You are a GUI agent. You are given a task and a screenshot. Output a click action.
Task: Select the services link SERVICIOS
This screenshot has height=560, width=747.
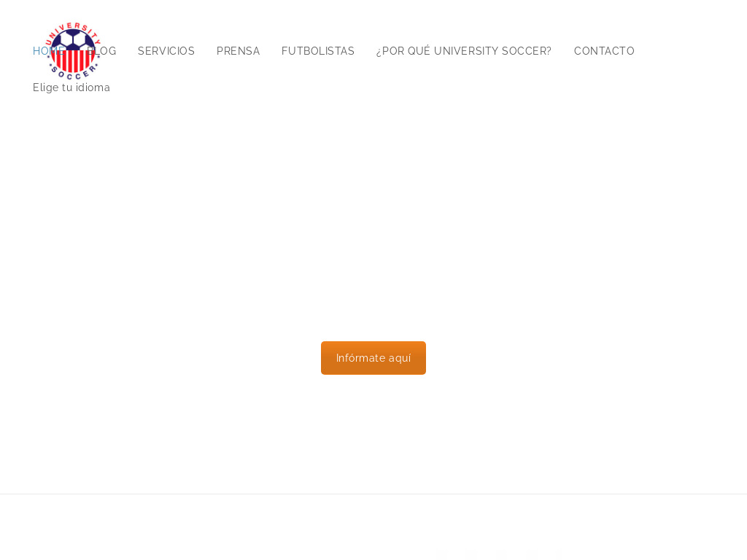[x=166, y=52]
